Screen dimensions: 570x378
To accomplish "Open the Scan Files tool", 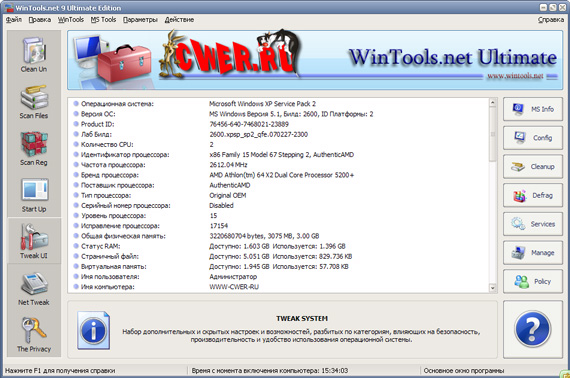I will (34, 101).
